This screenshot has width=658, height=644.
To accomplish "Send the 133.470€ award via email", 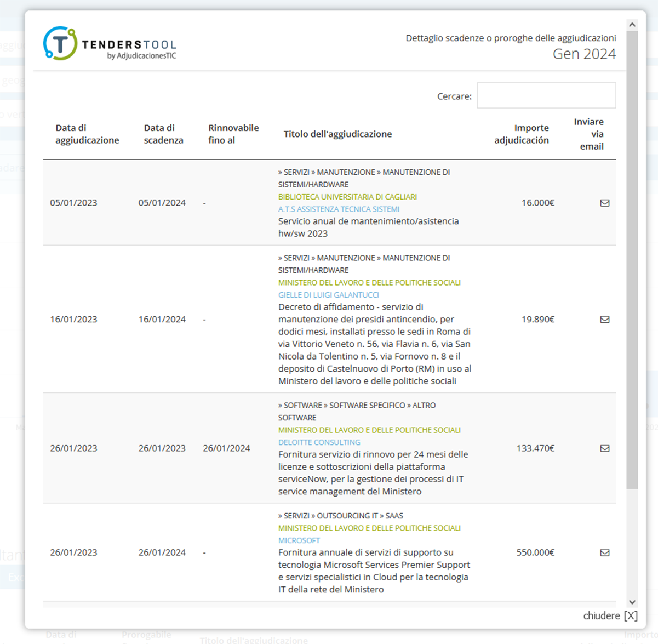I will [x=605, y=448].
